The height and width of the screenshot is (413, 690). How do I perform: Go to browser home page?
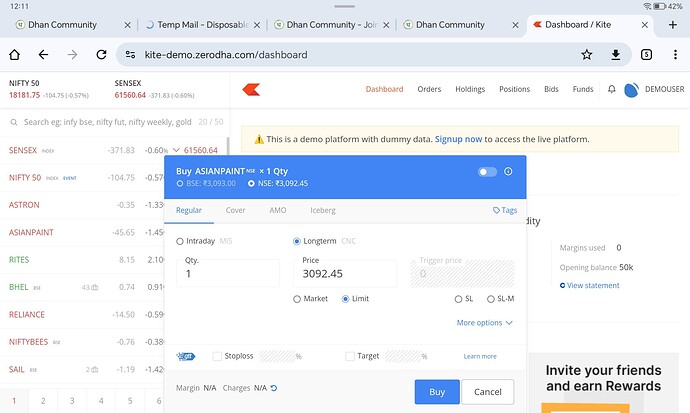(15, 55)
